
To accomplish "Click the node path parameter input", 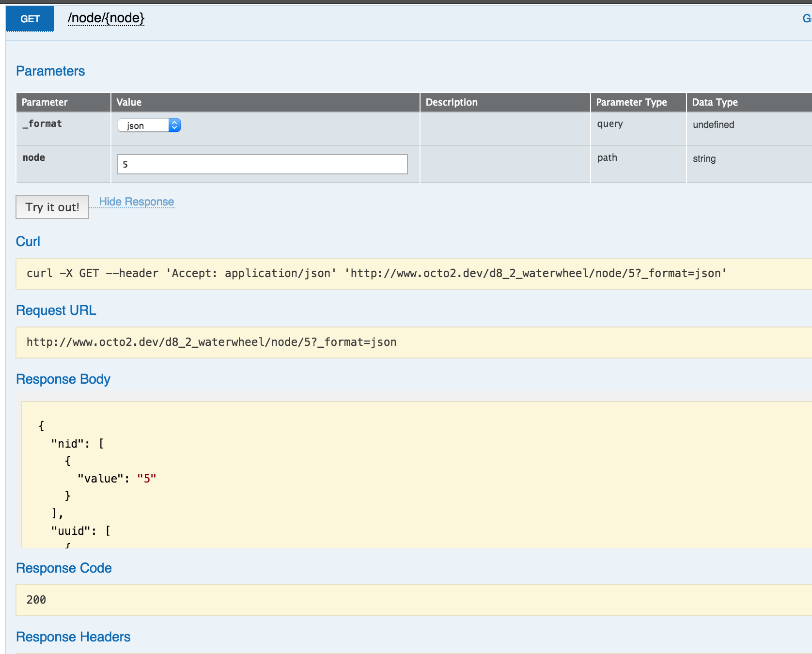I will point(262,164).
